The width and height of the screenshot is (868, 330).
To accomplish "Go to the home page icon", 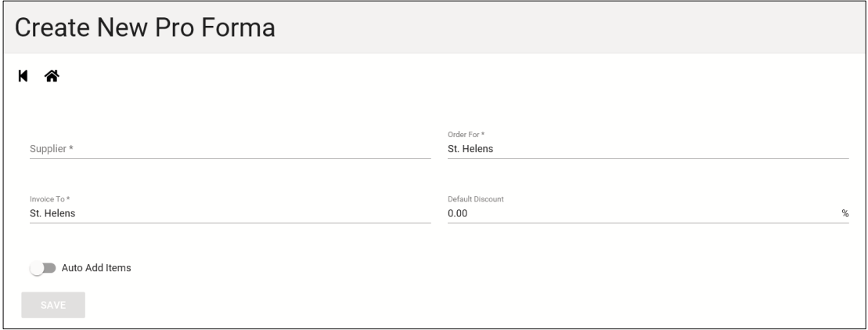I will (52, 76).
